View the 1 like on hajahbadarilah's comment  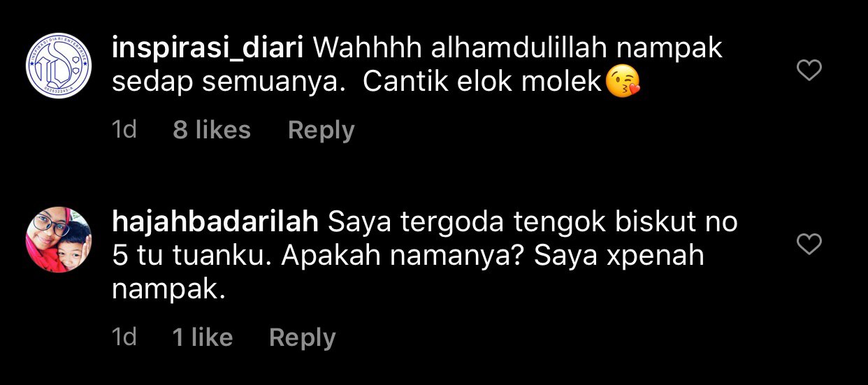(203, 337)
